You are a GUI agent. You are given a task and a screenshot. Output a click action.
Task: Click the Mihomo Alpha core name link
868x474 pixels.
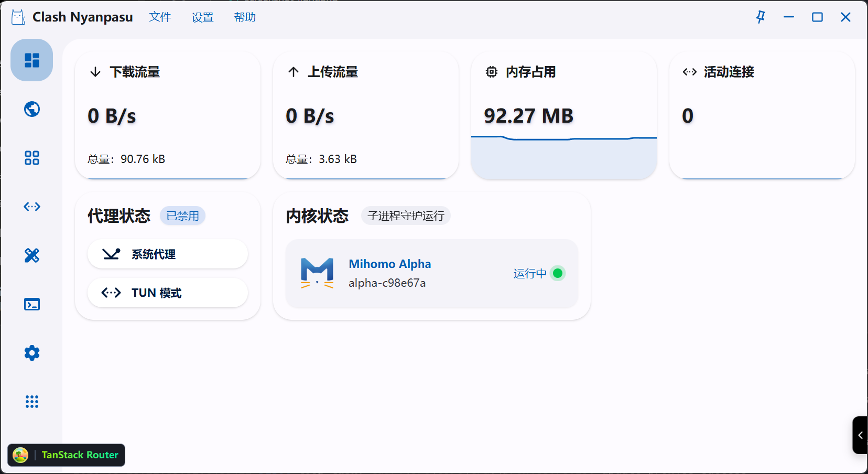tap(390, 264)
